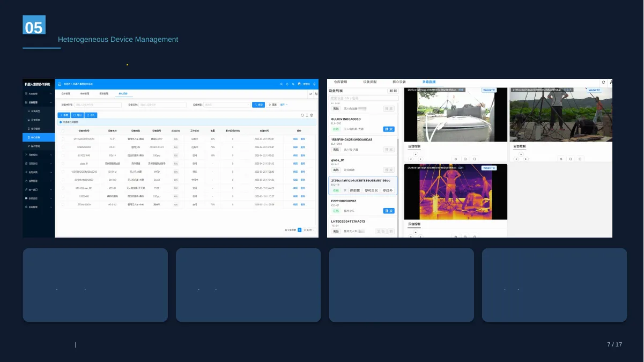Expand 任务计划 group in dark sidebar
The image size is (644, 362).
pyautogui.click(x=39, y=163)
